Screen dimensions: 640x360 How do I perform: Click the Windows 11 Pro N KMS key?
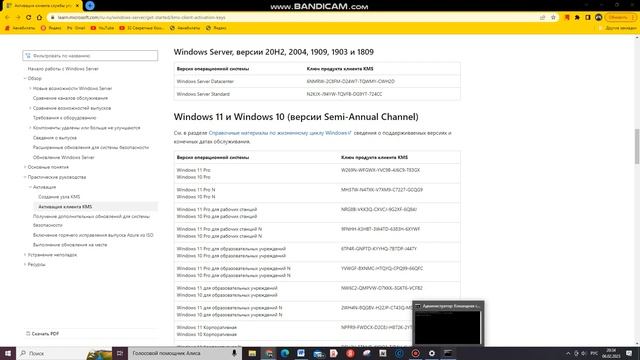tap(382, 190)
